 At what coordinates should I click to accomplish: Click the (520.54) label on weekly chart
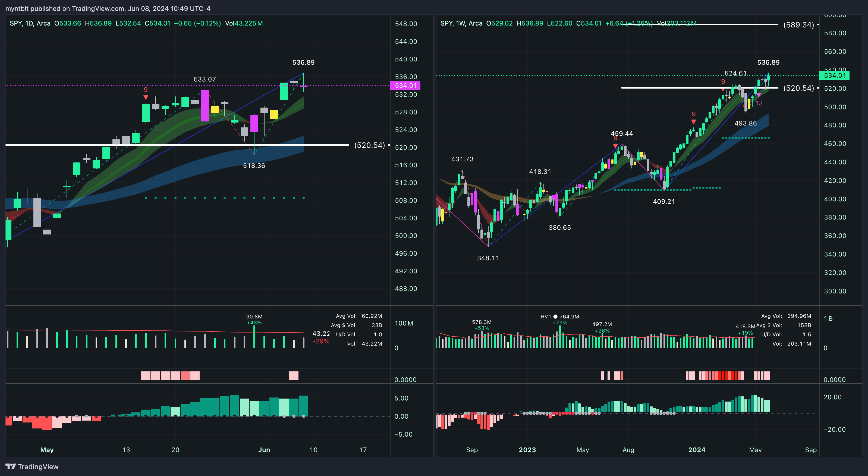coord(798,88)
